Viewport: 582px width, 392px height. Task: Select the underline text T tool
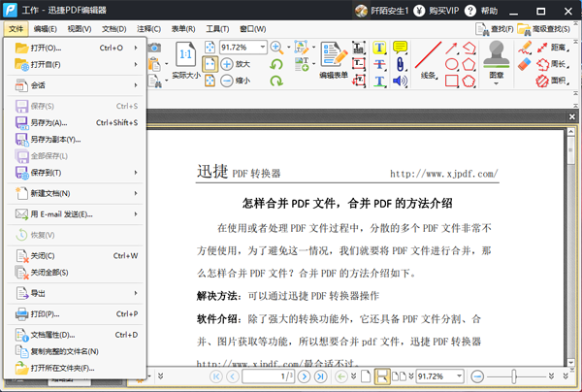[379, 81]
